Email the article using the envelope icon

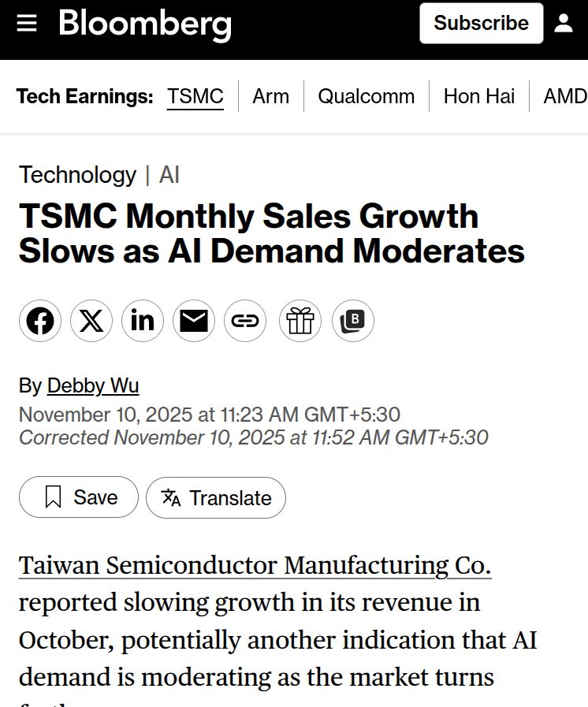194,321
